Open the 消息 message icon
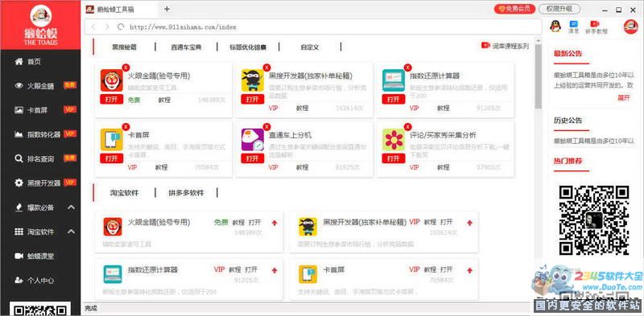Image resolution: width=644 pixels, height=316 pixels. click(x=573, y=27)
